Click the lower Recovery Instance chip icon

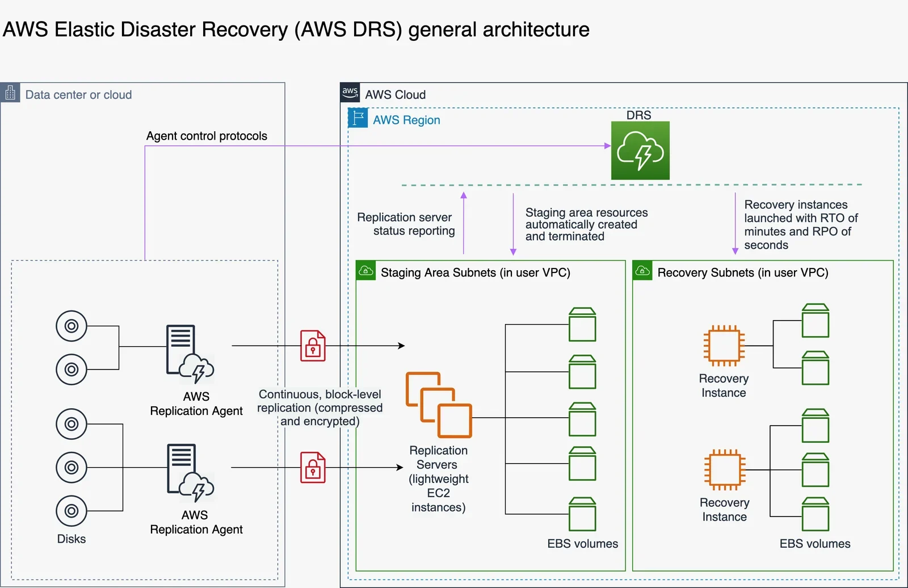click(725, 470)
